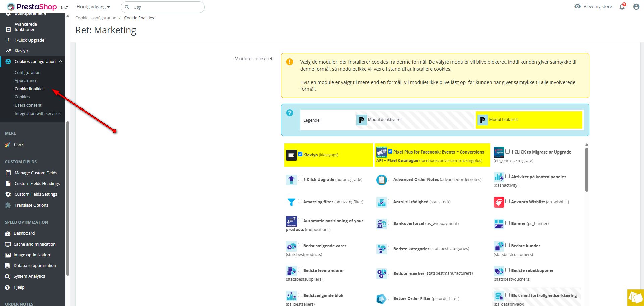The height and width of the screenshot is (306, 644).
Task: Open Configuration under Cookies configuration
Action: coord(28,73)
